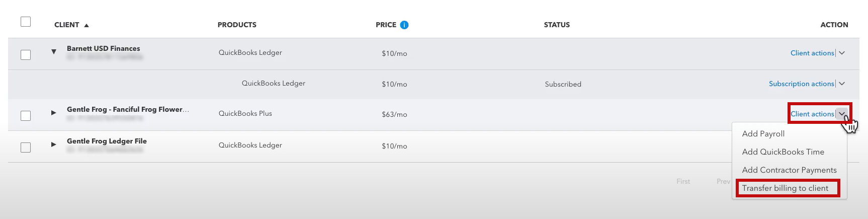Open Client actions chevron for Barnett USD Finances
This screenshot has height=219, width=868.
(842, 53)
